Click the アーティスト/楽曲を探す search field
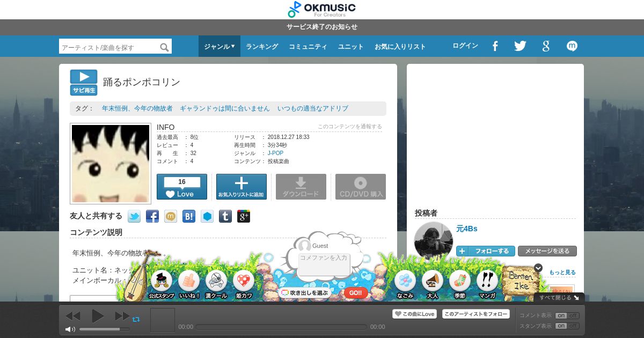644x338 pixels. point(109,47)
